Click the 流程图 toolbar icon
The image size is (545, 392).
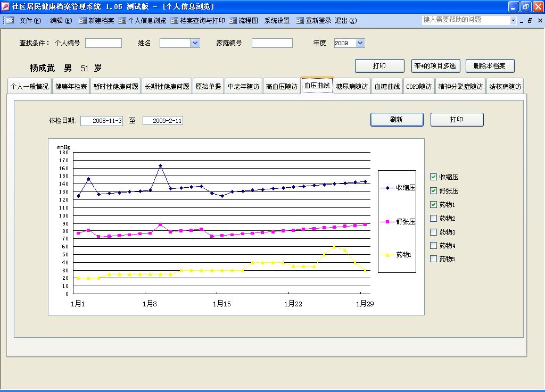click(x=233, y=21)
